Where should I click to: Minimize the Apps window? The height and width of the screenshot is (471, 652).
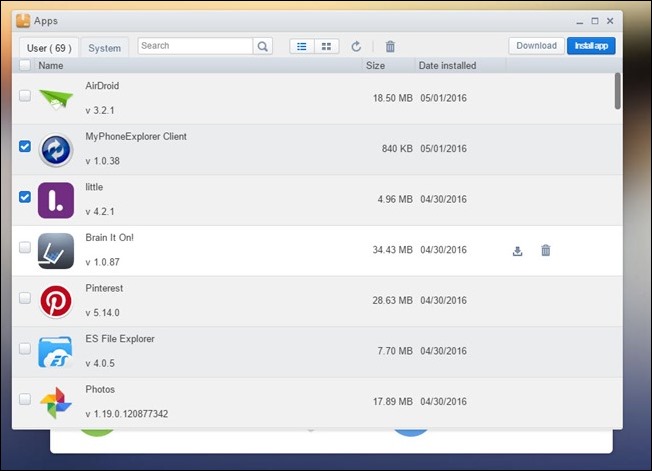[x=580, y=21]
